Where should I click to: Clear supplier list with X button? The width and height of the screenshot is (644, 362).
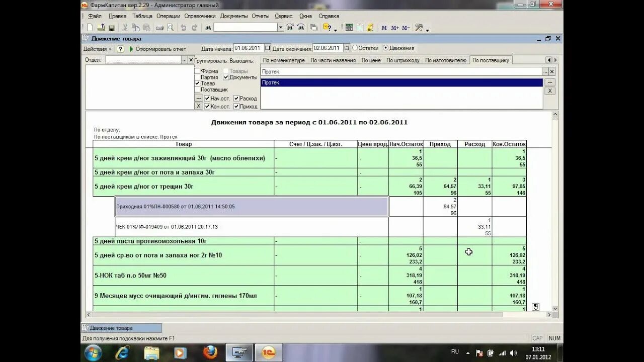click(550, 91)
